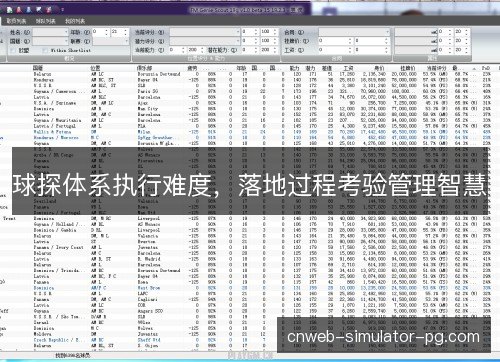This screenshot has height=362, width=500.
Task: Open the third attribute filter dropdown
Action: [416, 50]
